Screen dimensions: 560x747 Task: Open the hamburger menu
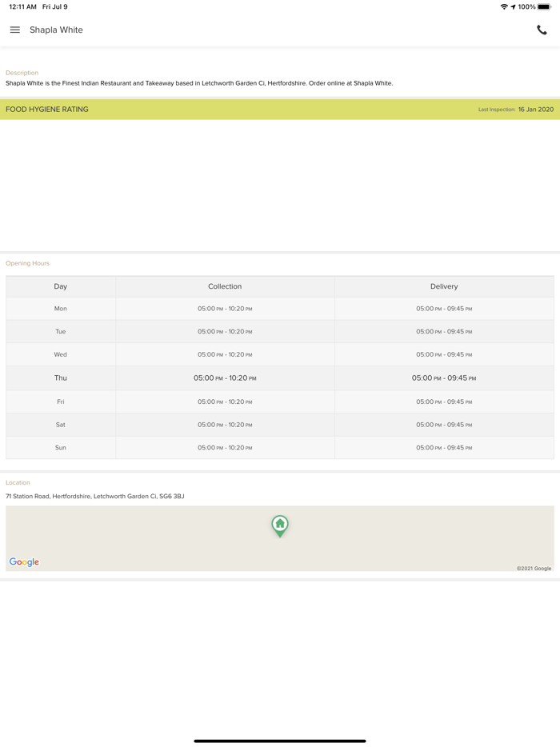(x=15, y=30)
